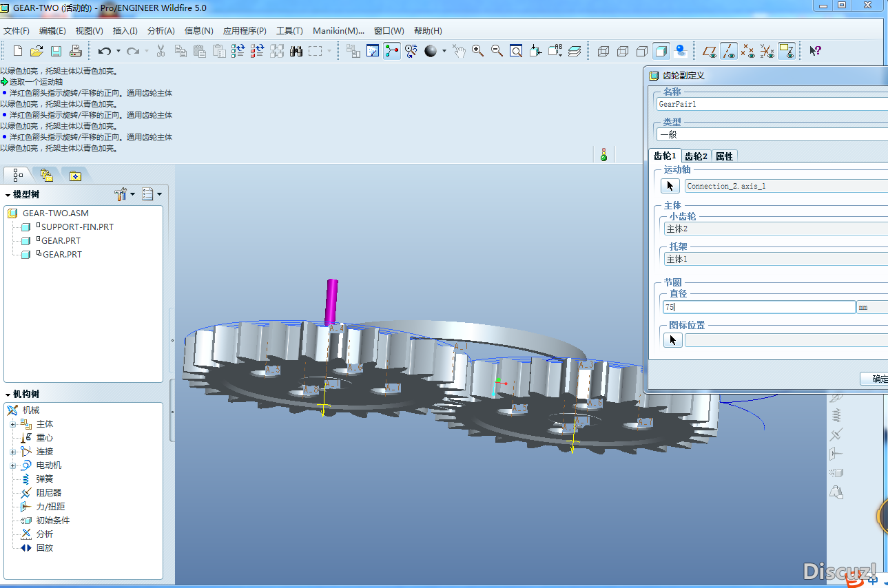Open the regeneration manager icon with red list
The image size is (888, 588).
(258, 51)
